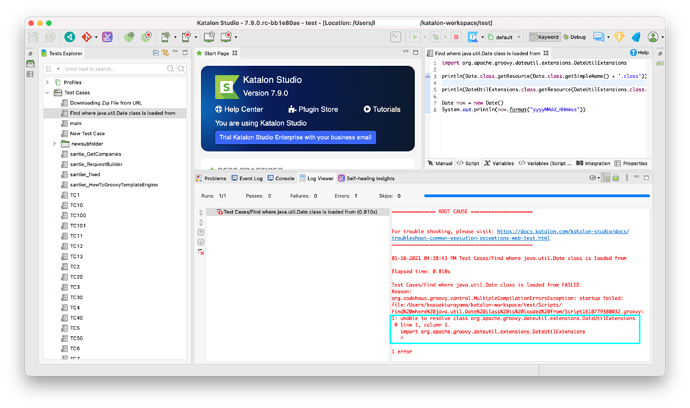Screen dimensions: 690x408
Task: Click the green Run button
Action: [415, 37]
